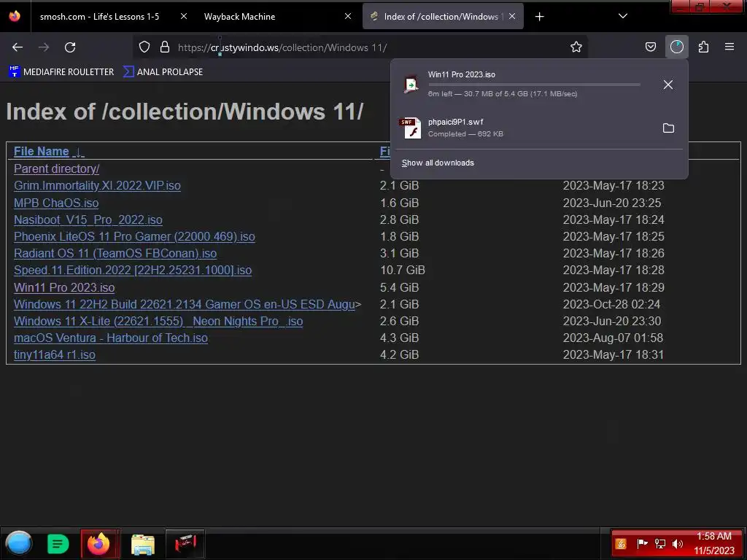747x560 pixels.
Task: Open site security info via the padlock
Action: (x=165, y=47)
